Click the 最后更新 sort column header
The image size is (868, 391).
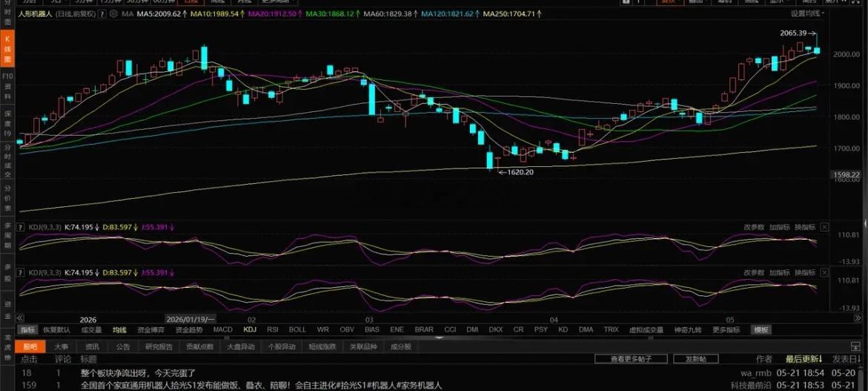coord(804,359)
